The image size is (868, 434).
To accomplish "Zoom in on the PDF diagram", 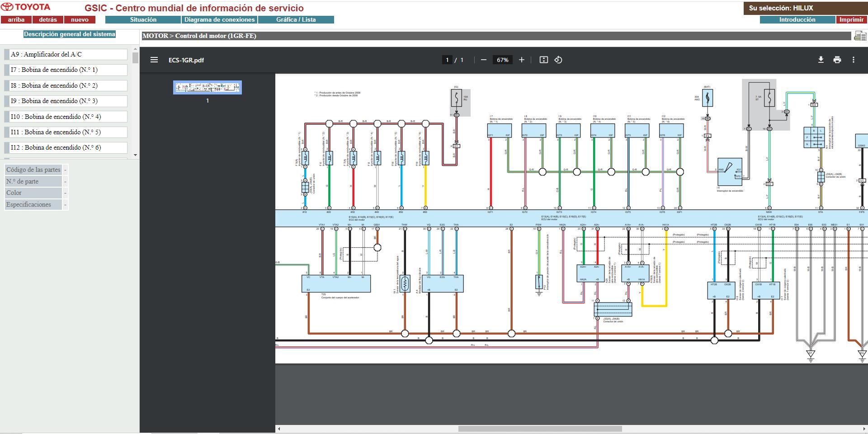I will 522,60.
